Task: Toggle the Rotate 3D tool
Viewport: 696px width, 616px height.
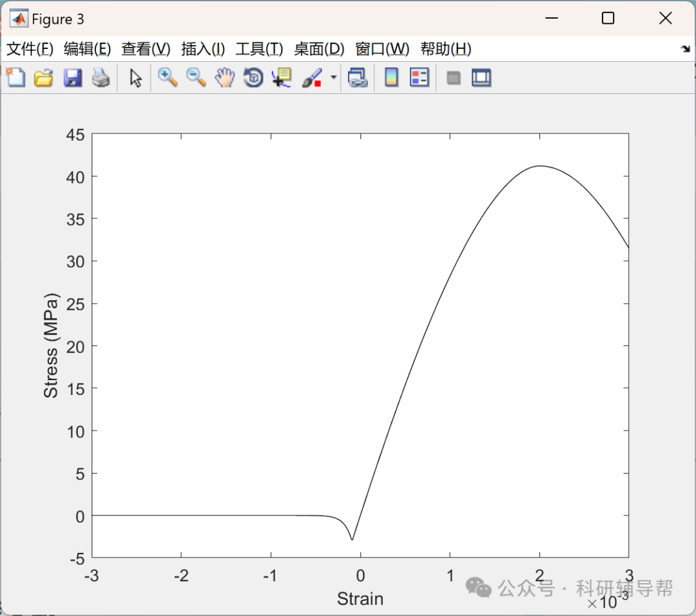Action: click(x=253, y=78)
